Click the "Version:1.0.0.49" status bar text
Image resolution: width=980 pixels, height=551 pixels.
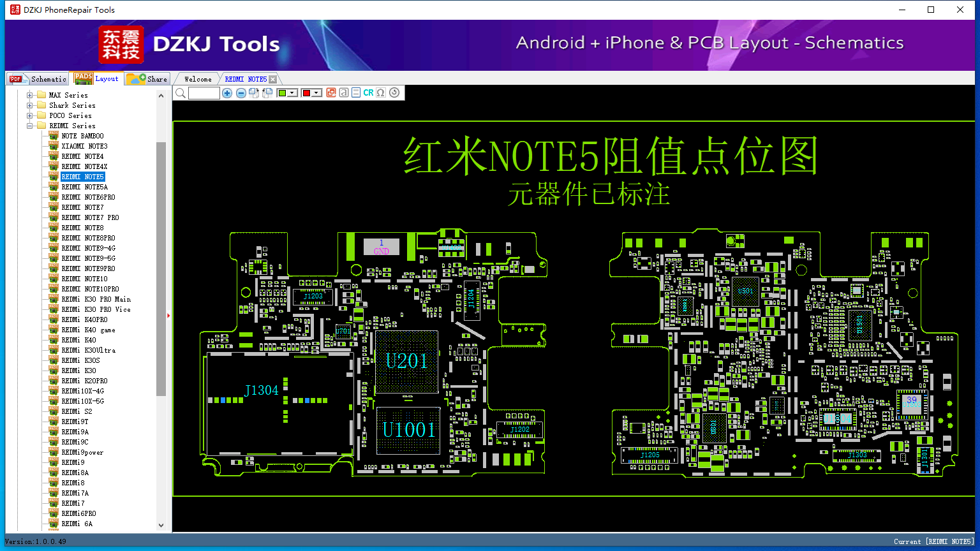[36, 541]
